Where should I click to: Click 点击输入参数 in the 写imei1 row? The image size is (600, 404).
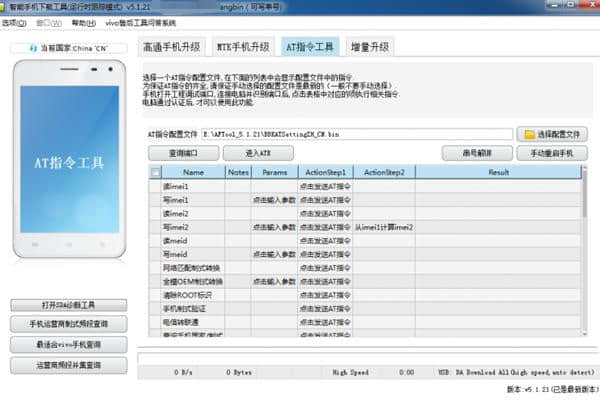274,200
